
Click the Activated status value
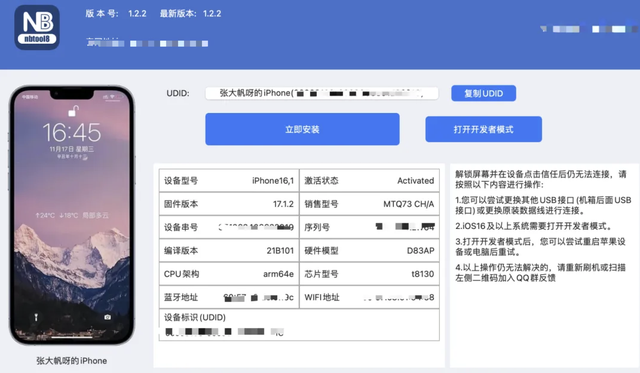(x=416, y=181)
